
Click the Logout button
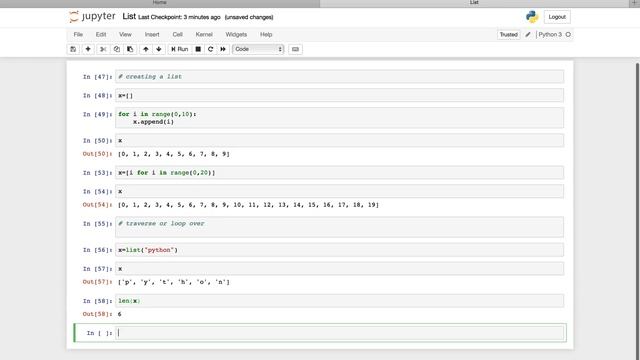557,17
